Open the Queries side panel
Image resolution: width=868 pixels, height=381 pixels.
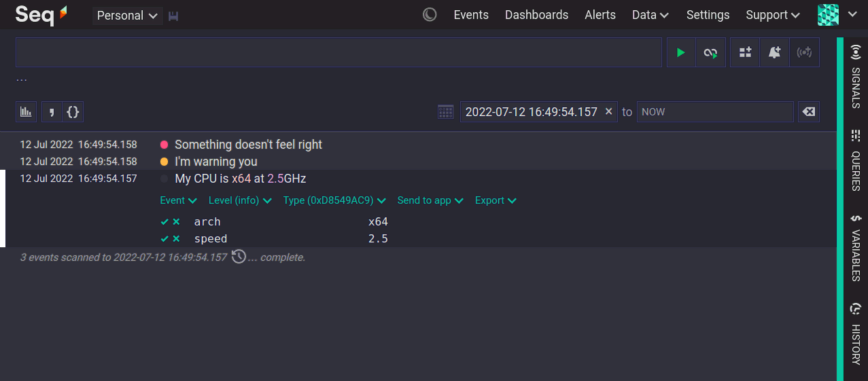[x=856, y=160]
